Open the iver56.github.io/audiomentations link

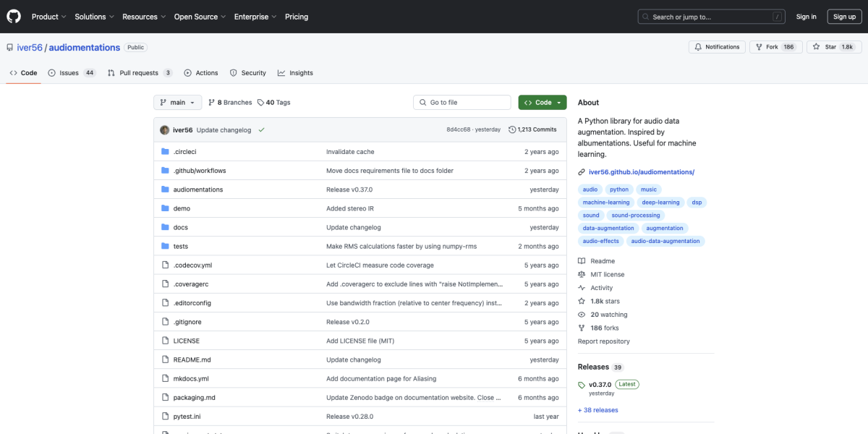tap(641, 172)
